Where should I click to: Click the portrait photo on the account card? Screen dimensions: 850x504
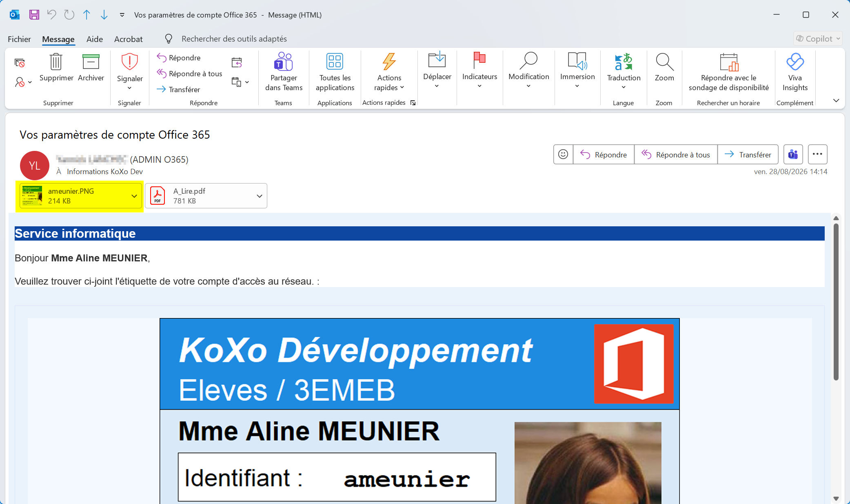[588, 463]
